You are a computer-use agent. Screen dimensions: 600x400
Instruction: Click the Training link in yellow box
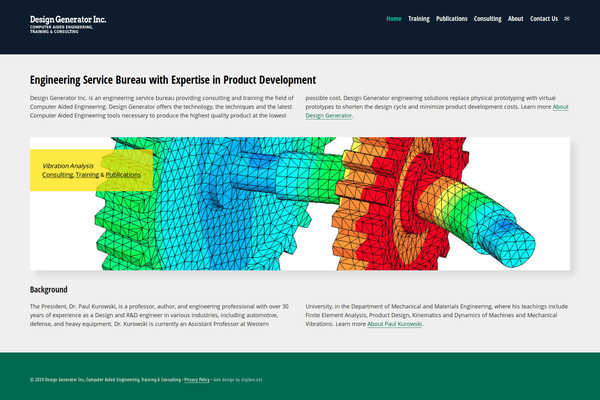point(87,175)
